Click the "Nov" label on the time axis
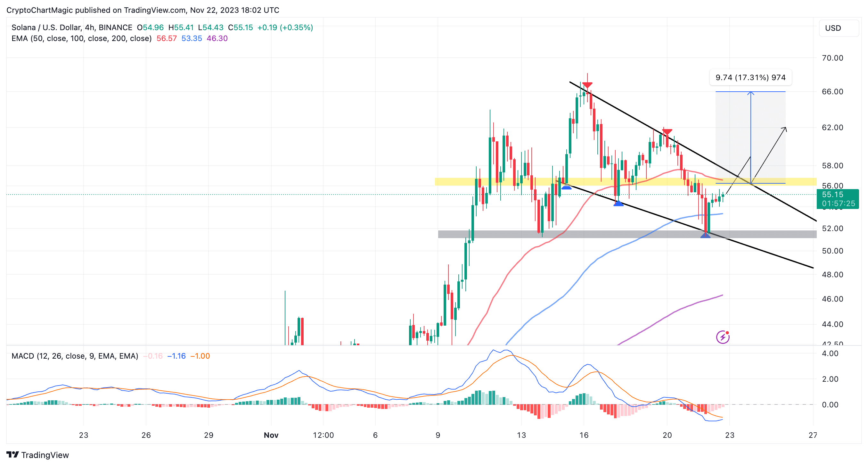This screenshot has width=868, height=466. click(x=271, y=435)
